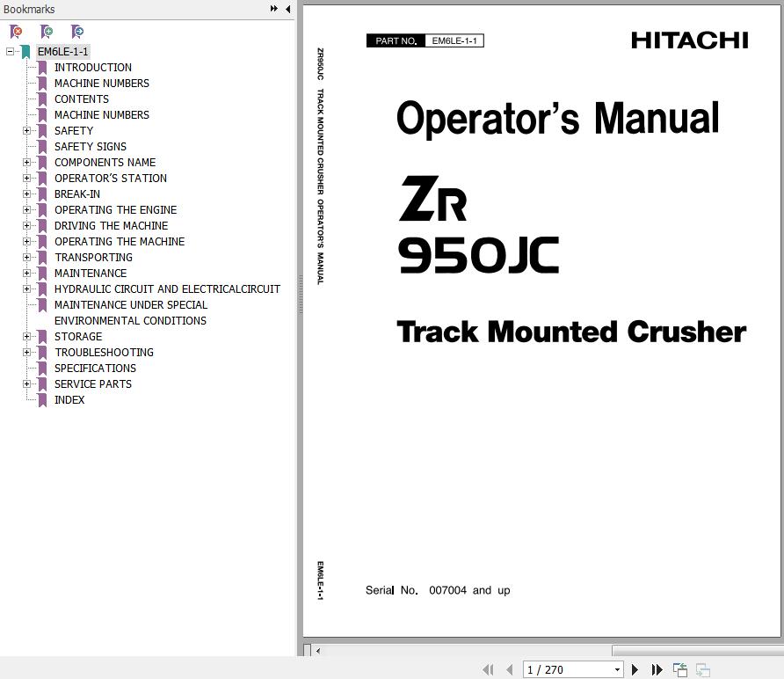
Task: Select the STORAGE bookmark label
Action: 78,336
